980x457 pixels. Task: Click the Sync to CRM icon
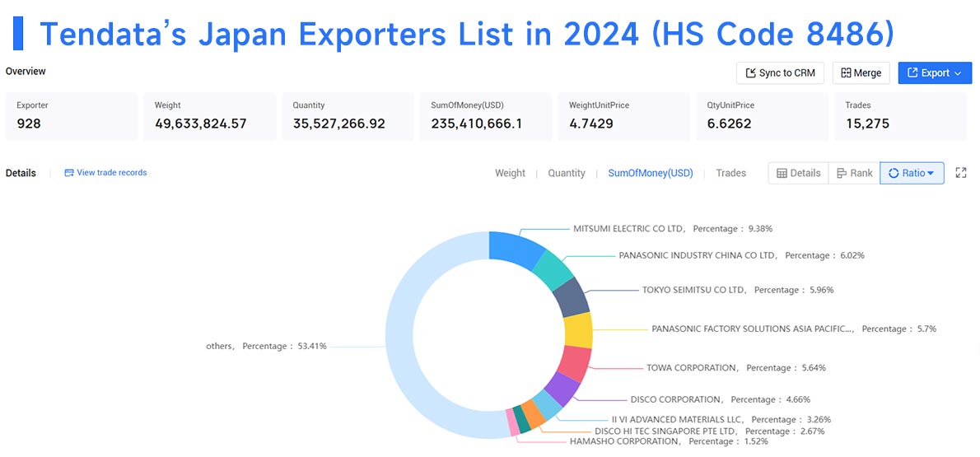[x=750, y=73]
